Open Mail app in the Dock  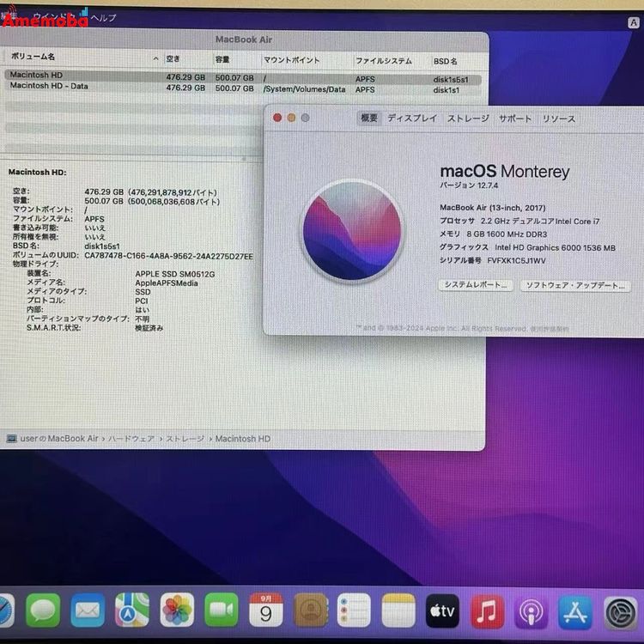(x=88, y=610)
